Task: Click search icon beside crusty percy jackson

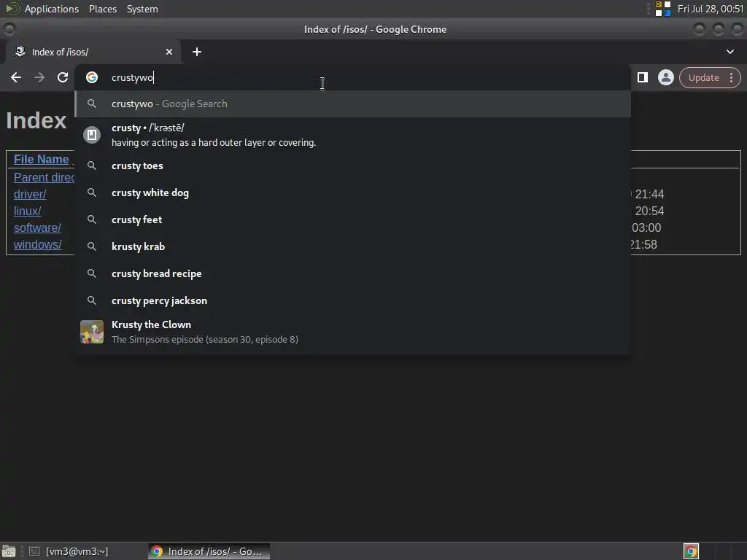Action: [x=92, y=300]
